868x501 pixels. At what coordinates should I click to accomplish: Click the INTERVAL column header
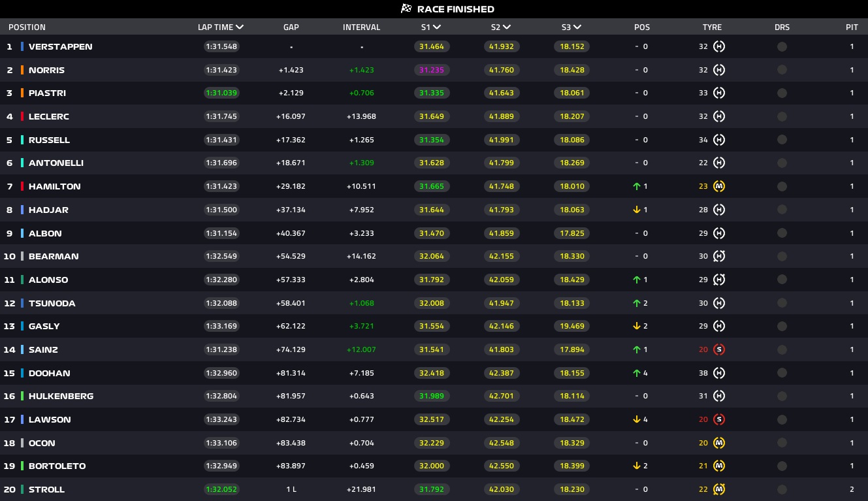(361, 27)
